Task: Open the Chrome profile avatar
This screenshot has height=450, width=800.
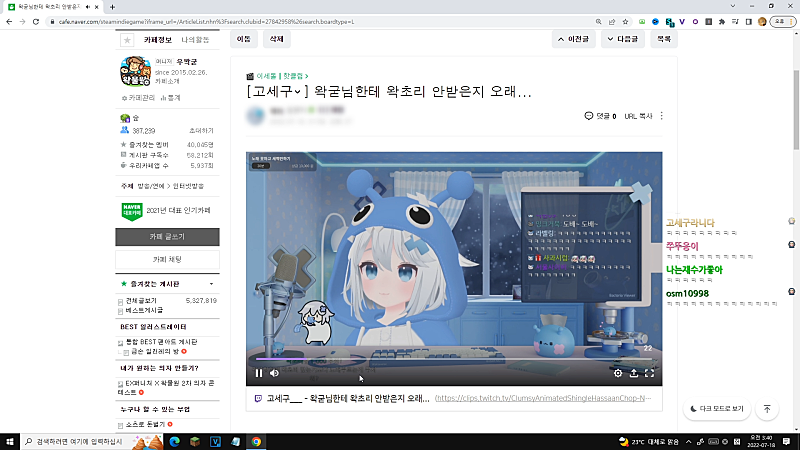Action: tap(762, 22)
